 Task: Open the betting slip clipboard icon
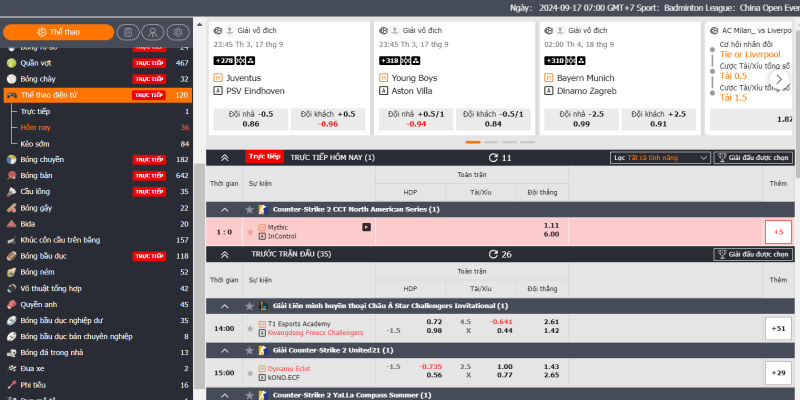tap(127, 32)
